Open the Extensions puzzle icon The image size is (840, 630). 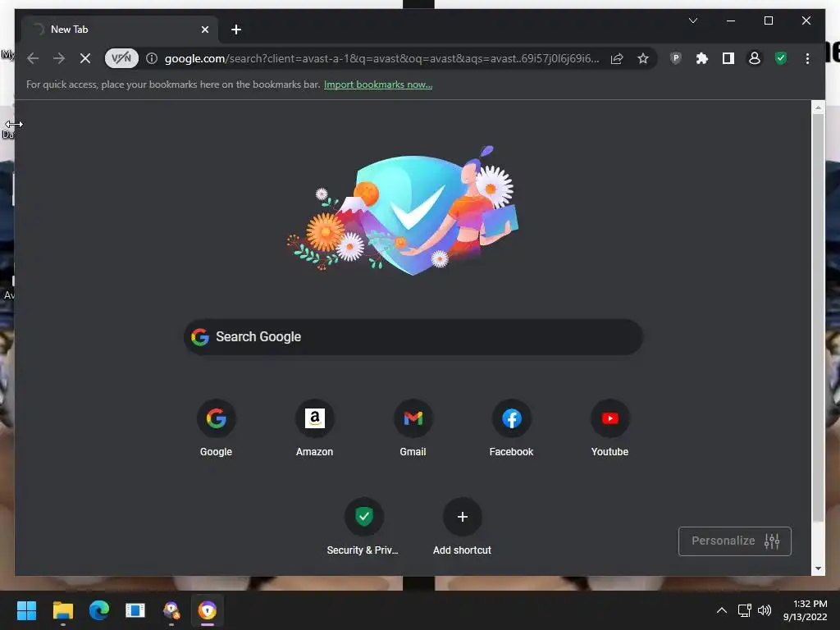pos(702,58)
